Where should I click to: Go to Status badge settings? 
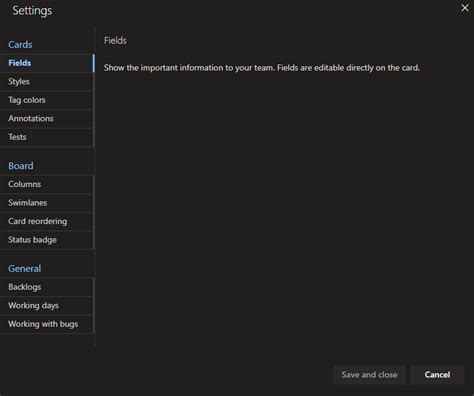(47, 240)
